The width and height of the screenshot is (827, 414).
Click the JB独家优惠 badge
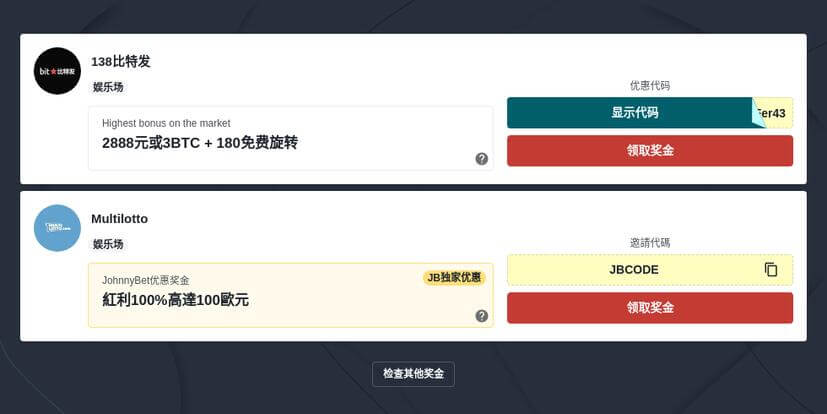pos(454,278)
